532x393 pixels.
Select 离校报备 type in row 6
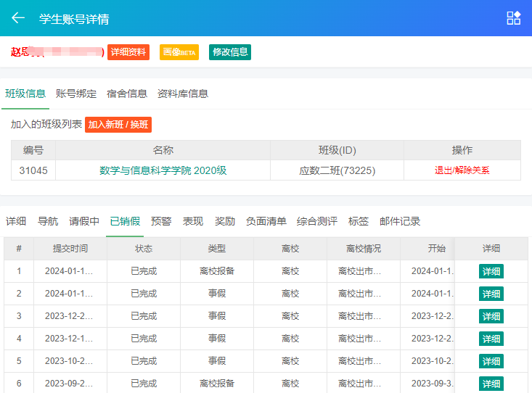tap(217, 384)
